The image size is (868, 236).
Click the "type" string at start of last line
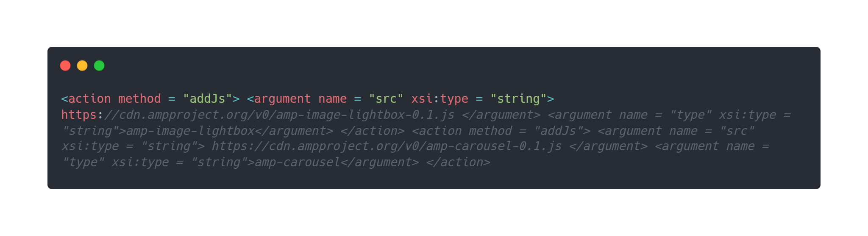(x=83, y=162)
